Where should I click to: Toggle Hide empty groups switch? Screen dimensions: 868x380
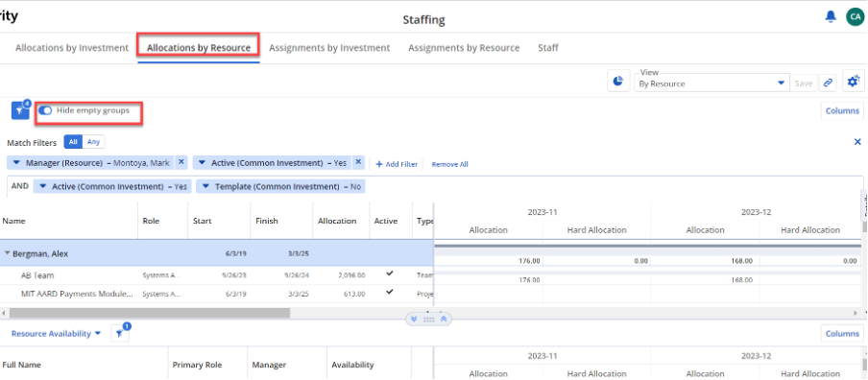point(45,110)
